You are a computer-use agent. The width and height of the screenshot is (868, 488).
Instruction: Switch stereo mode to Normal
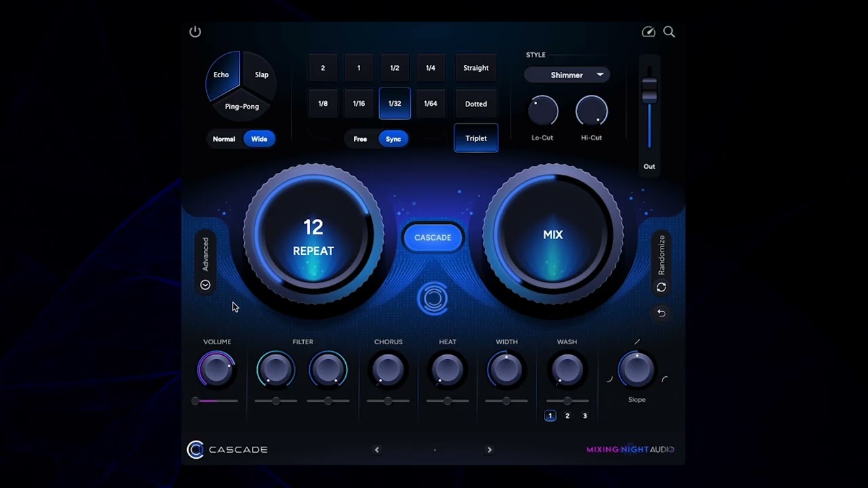point(224,139)
